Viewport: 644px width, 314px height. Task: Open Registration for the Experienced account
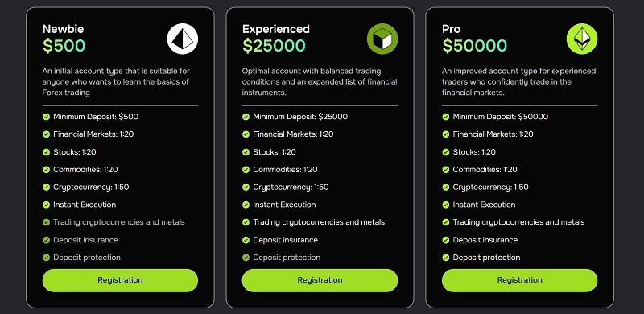[320, 280]
